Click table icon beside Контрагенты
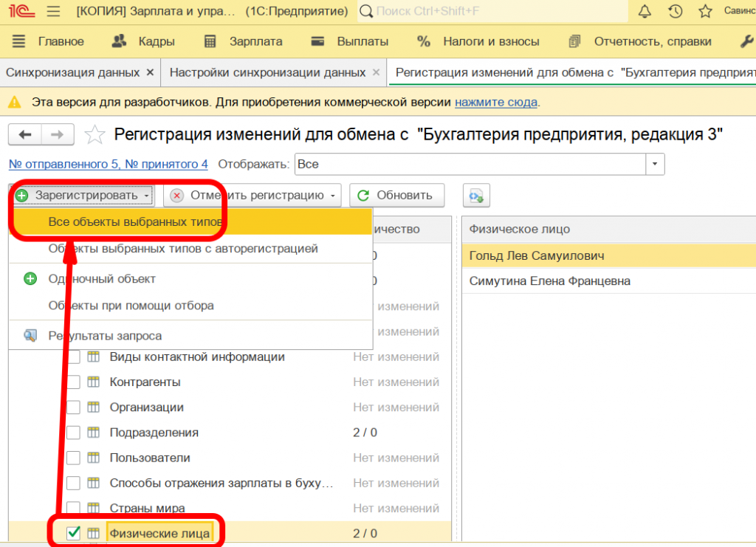Viewport: 756px width, 547px height. pos(94,382)
